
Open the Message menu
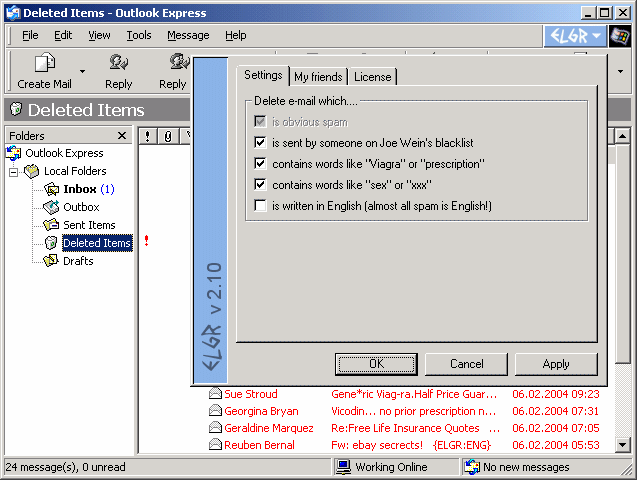click(188, 35)
